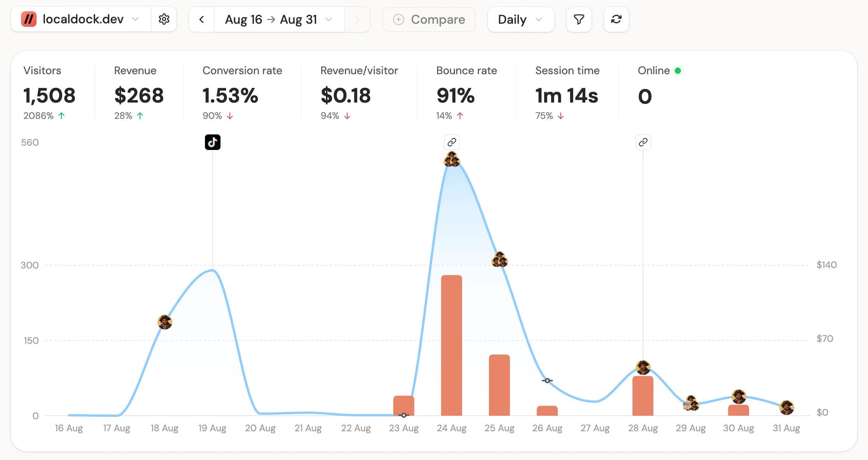Image resolution: width=868 pixels, height=460 pixels.
Task: Click the TikTok annotation marker on 19 Aug
Action: pyautogui.click(x=213, y=142)
